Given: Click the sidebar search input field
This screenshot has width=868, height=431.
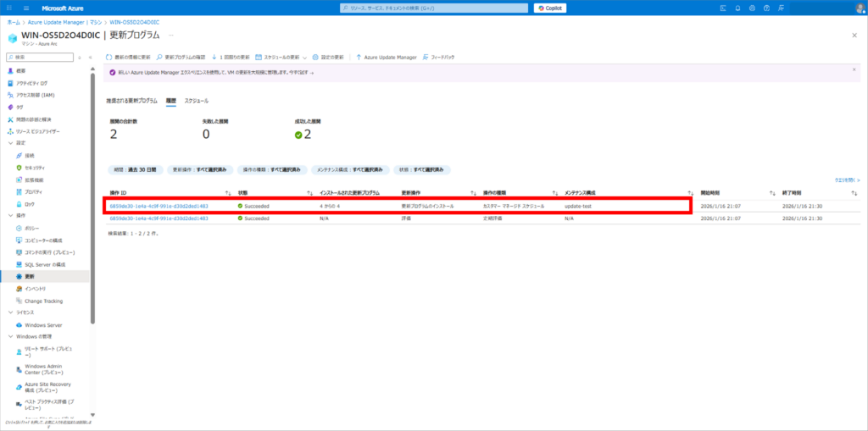Looking at the screenshot, I should tap(42, 57).
